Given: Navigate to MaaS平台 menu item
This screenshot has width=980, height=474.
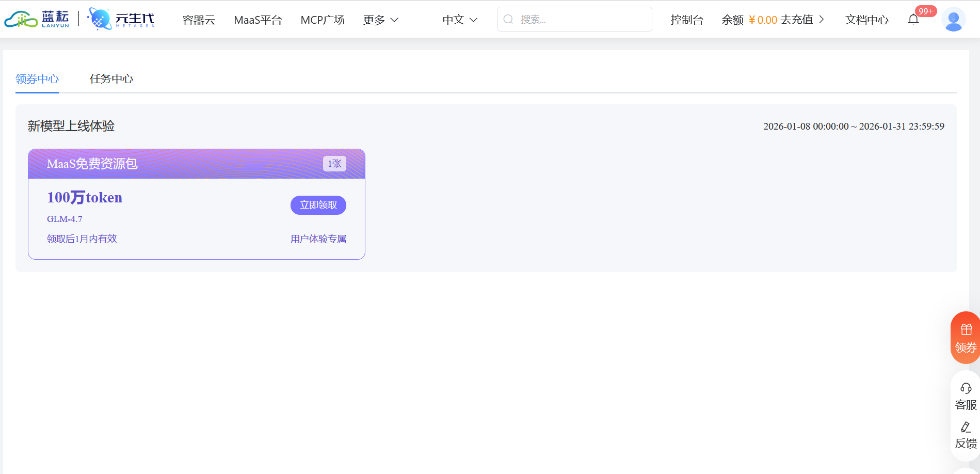Looking at the screenshot, I should 258,20.
